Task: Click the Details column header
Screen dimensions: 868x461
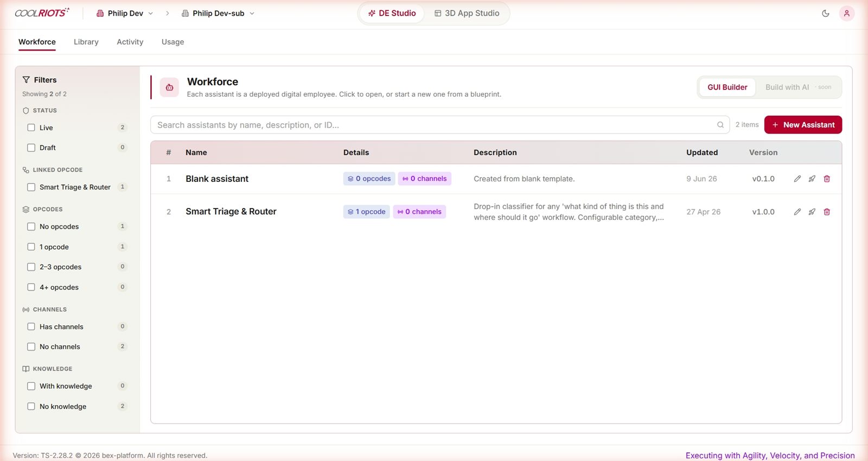Action: pyautogui.click(x=356, y=153)
